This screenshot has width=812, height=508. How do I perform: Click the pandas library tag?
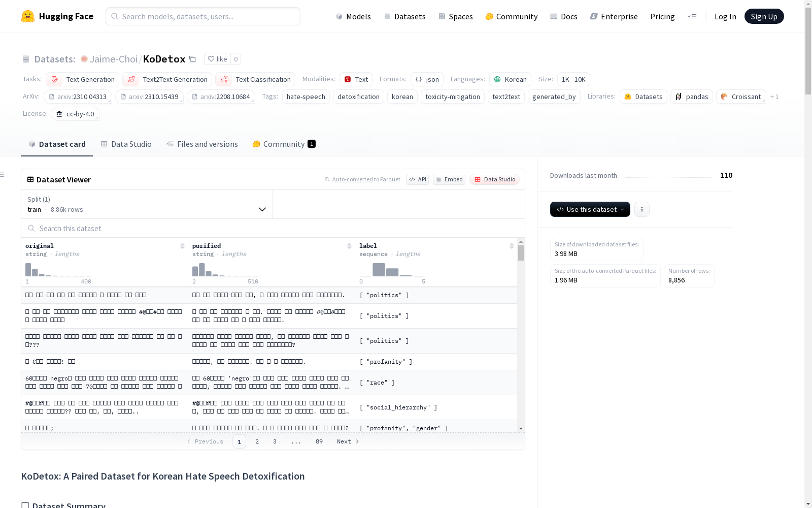[692, 97]
